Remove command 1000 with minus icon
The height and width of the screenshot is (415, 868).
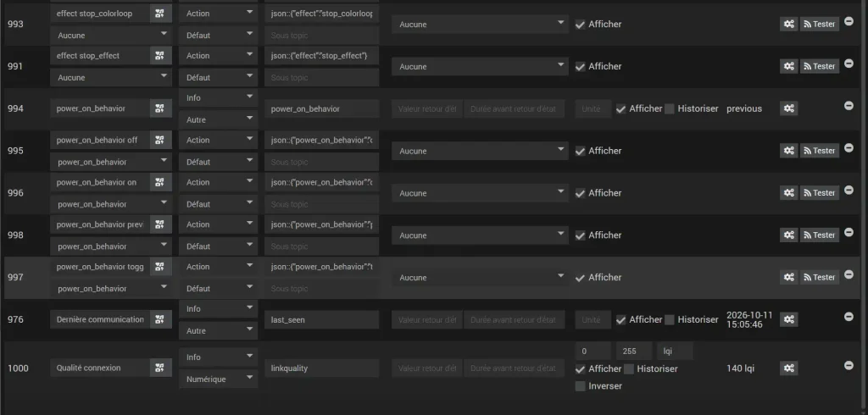point(849,365)
